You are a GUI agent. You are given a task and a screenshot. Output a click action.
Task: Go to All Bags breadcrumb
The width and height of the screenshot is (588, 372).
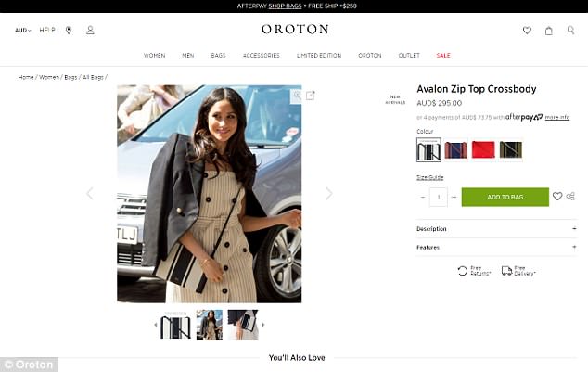(93, 77)
